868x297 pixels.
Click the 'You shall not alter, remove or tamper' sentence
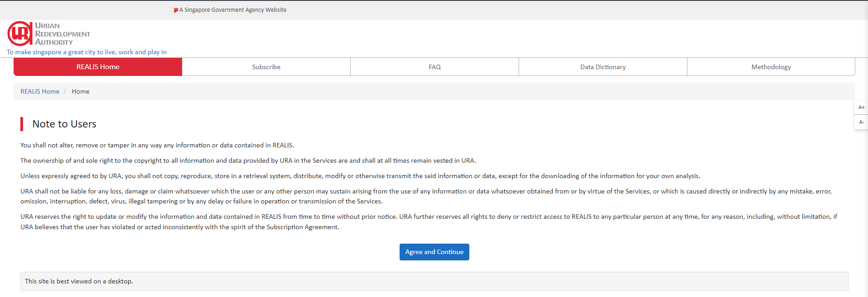coord(157,145)
